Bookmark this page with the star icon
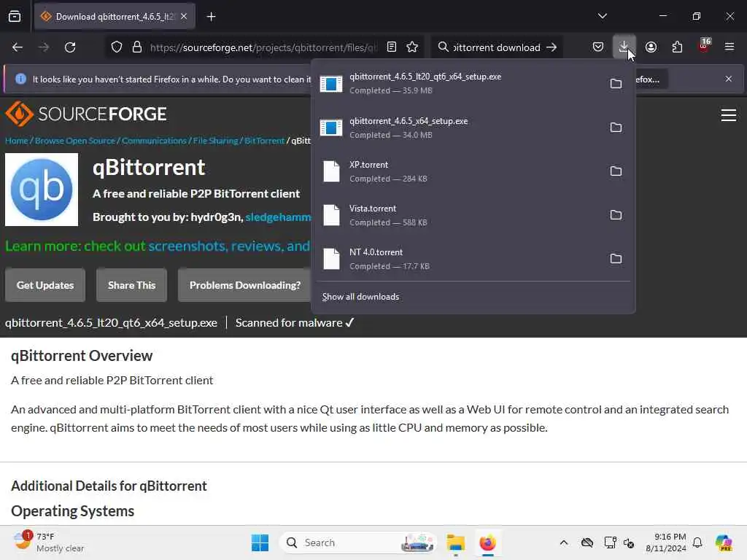This screenshot has width=747, height=560. (413, 47)
